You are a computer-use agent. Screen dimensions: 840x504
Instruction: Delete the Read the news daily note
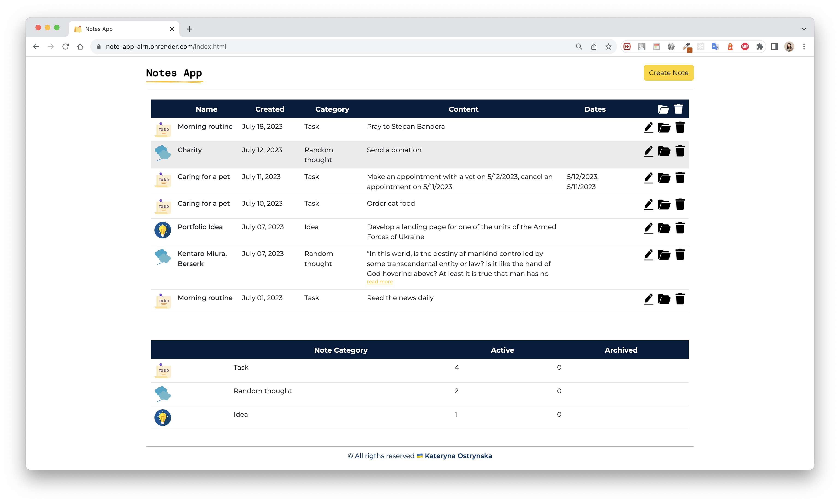[x=680, y=299]
